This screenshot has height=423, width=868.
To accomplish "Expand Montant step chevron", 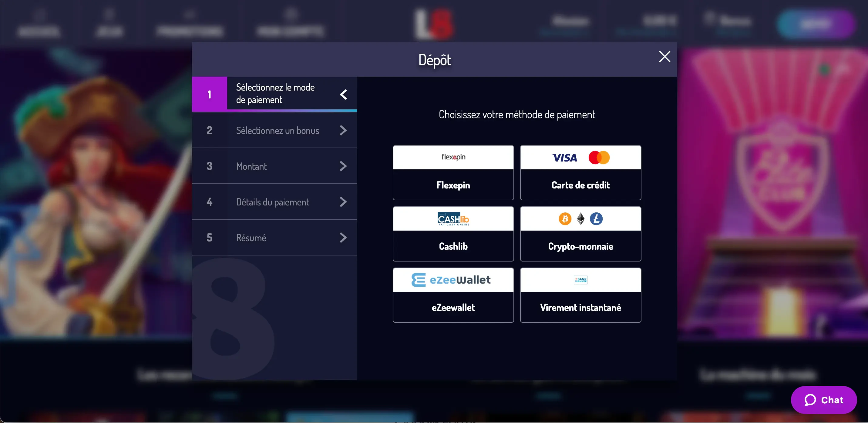I will (343, 166).
